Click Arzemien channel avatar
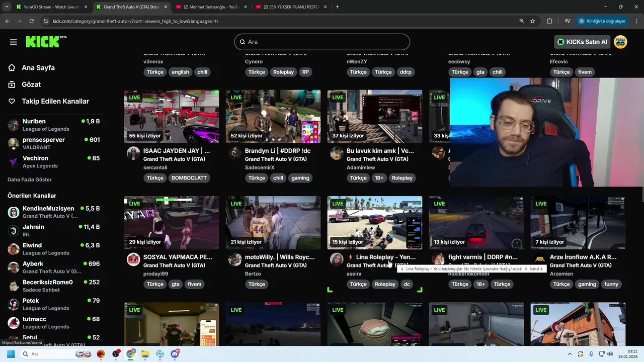Screen dimensions: 644x362 (540, 259)
